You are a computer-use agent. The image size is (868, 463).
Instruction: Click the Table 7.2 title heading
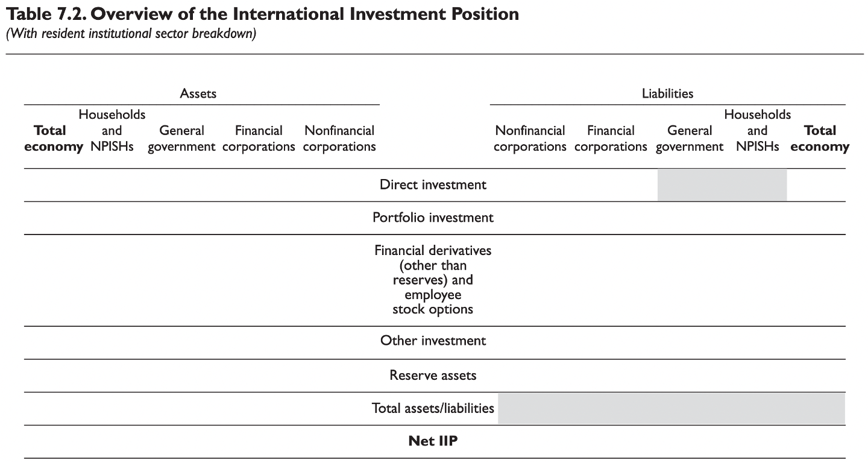[x=262, y=14]
